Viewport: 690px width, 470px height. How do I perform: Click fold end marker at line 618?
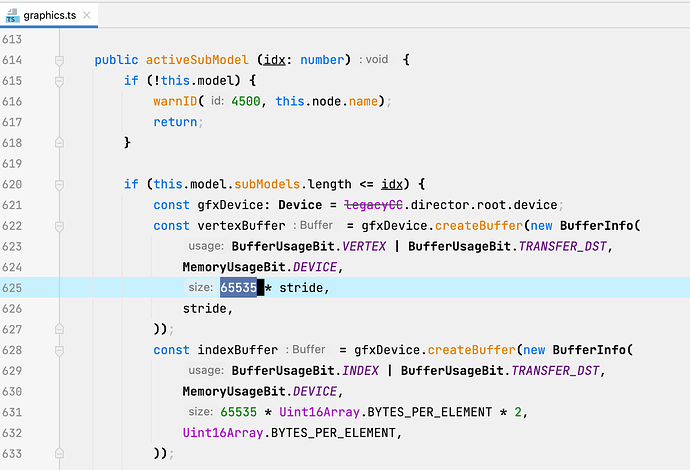pos(59,143)
